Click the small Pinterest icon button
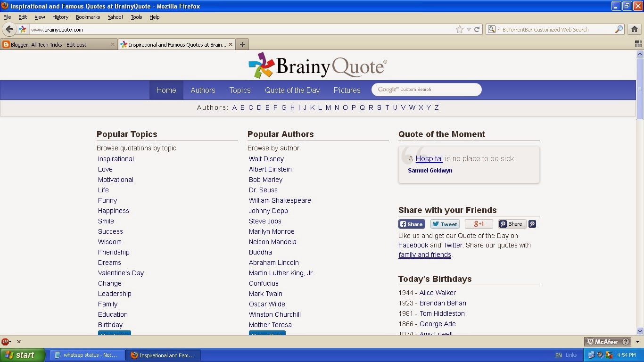 click(532, 224)
